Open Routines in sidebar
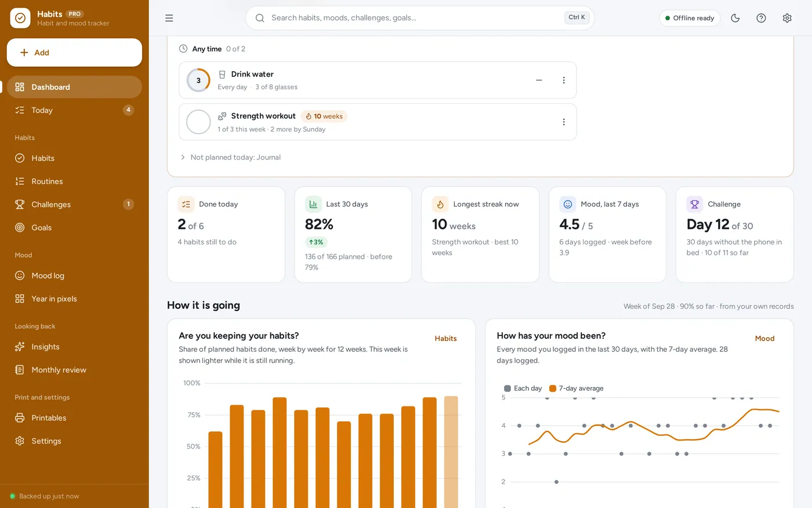 click(x=74, y=181)
